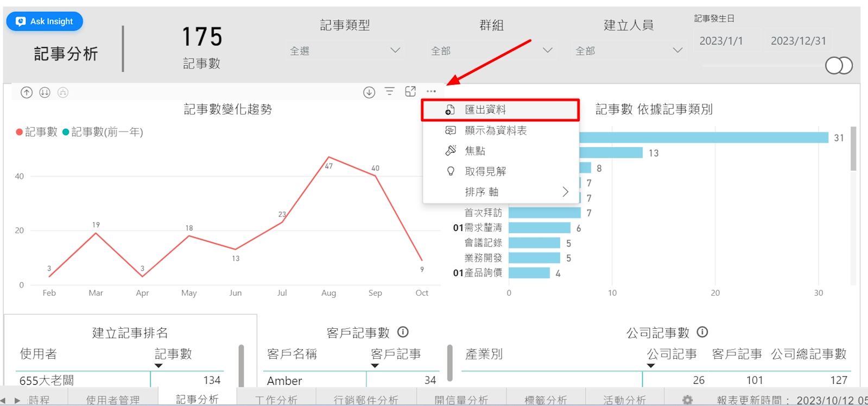The width and height of the screenshot is (868, 406).
Task: Click the info icon beside 客戶記事數
Action: coord(403,332)
